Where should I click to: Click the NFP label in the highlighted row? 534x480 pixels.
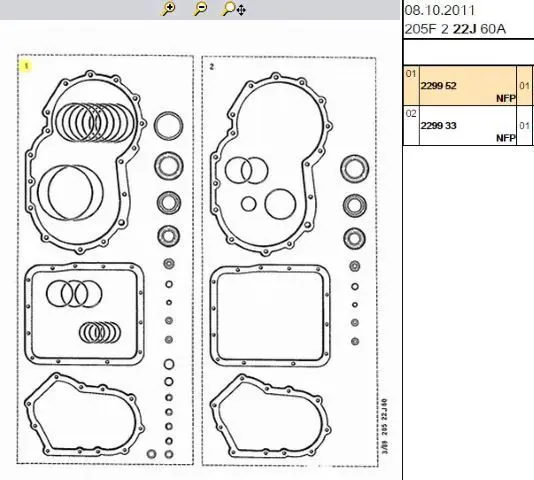point(506,98)
